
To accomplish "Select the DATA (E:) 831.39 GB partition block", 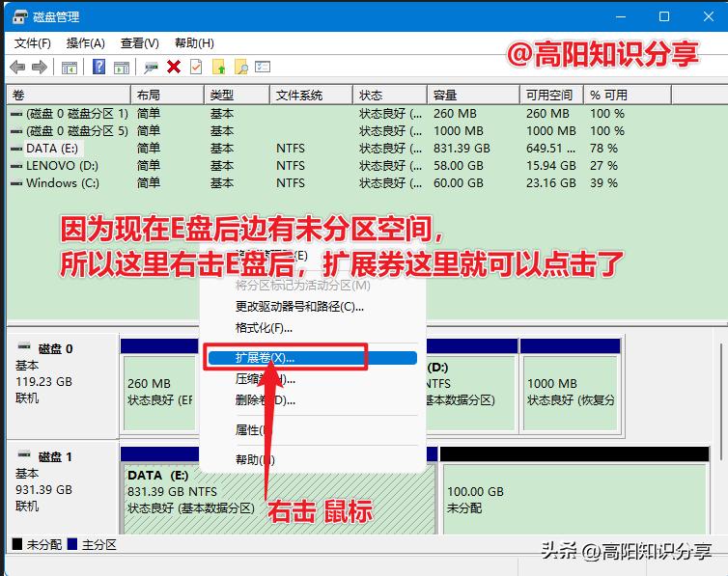I will [279, 499].
